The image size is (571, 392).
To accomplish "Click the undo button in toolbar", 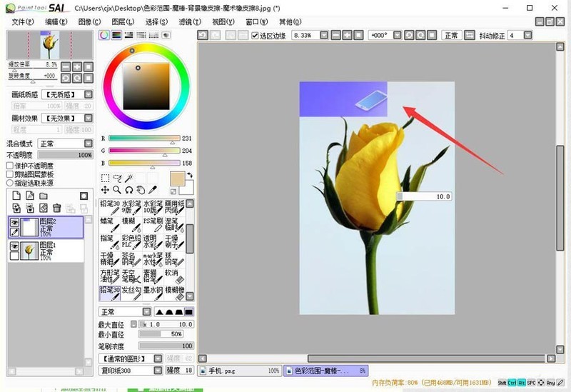I will 202,35.
